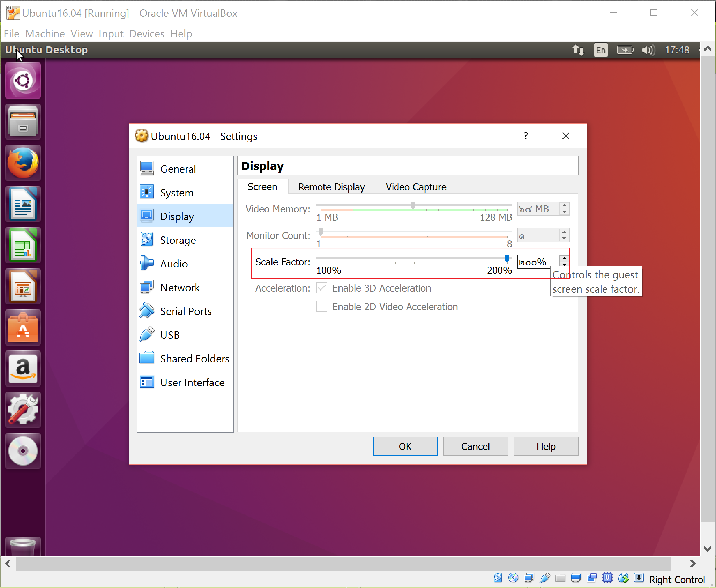Click the optical disc status icon
Image resolution: width=716 pixels, height=588 pixels.
coord(513,578)
